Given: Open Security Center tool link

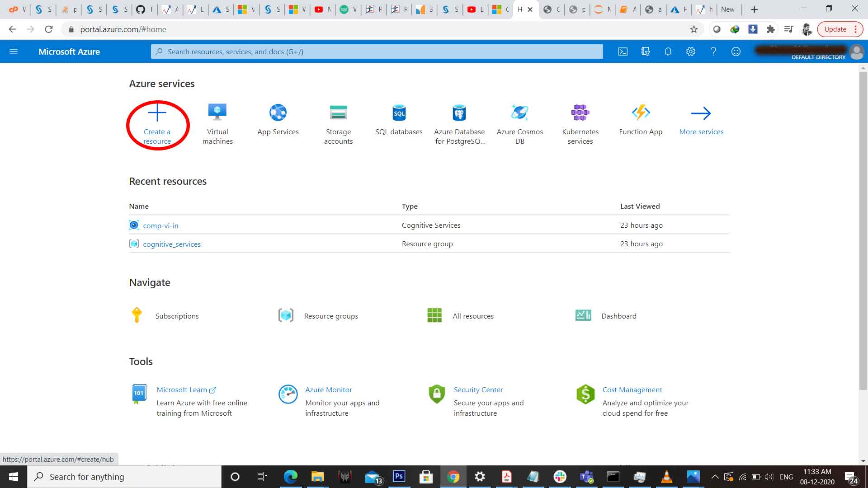Looking at the screenshot, I should tap(478, 389).
